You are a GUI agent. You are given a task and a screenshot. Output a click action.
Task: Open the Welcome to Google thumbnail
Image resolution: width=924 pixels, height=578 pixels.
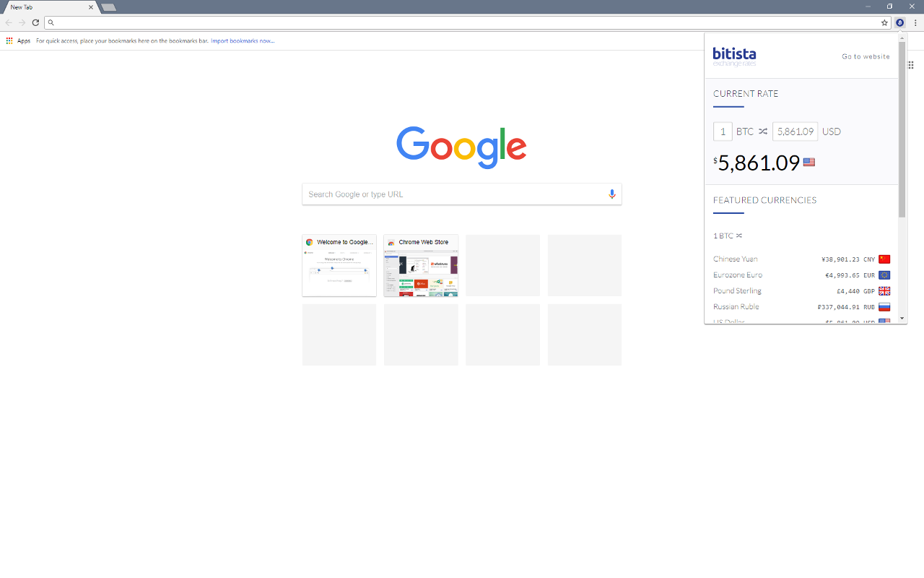[x=339, y=265]
